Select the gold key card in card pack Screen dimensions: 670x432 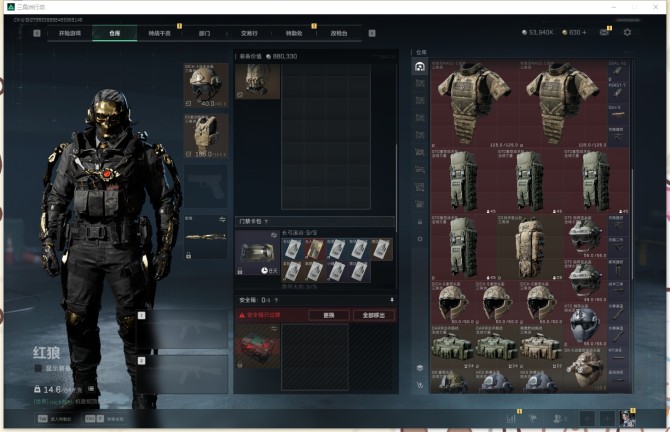click(x=315, y=249)
